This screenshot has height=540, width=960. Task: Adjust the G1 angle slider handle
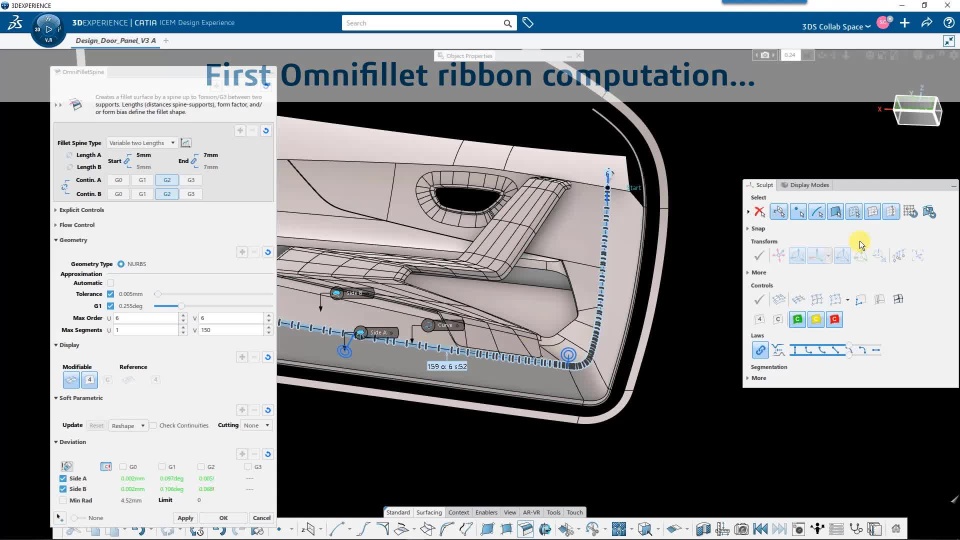181,306
